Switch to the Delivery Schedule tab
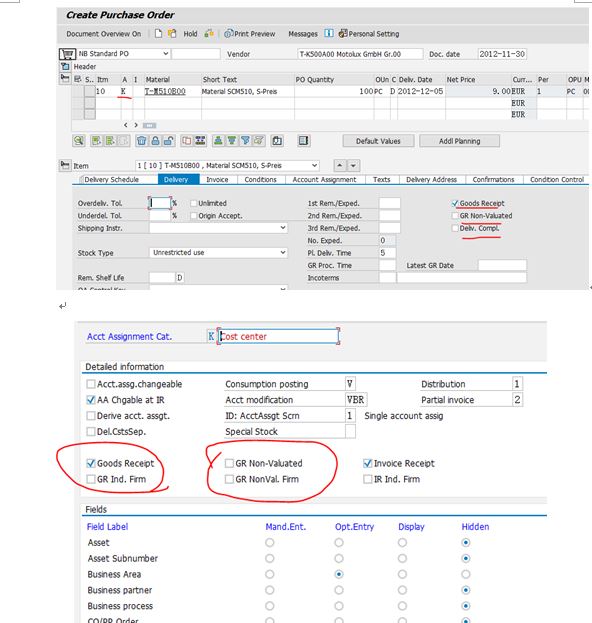 tap(112, 180)
